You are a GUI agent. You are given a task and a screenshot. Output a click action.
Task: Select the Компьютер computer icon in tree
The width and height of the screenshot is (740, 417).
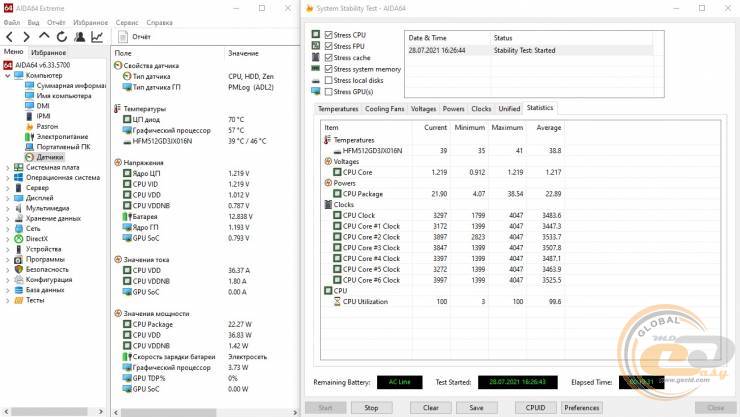point(19,75)
